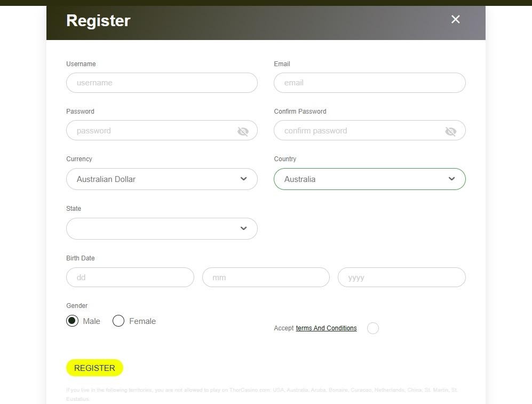
Task: Open the Australian Dollar currency selector
Action: [x=162, y=179]
